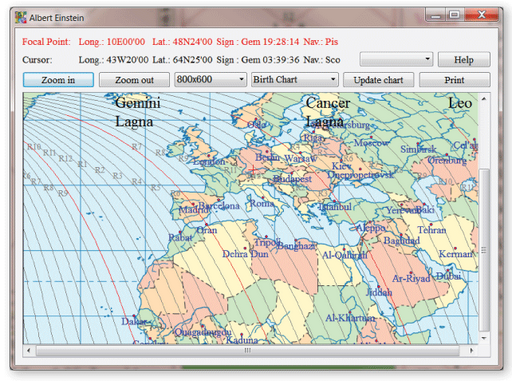Screen dimensions: 520x386
Task: Click Al-Khartum on the map
Action: point(350,318)
